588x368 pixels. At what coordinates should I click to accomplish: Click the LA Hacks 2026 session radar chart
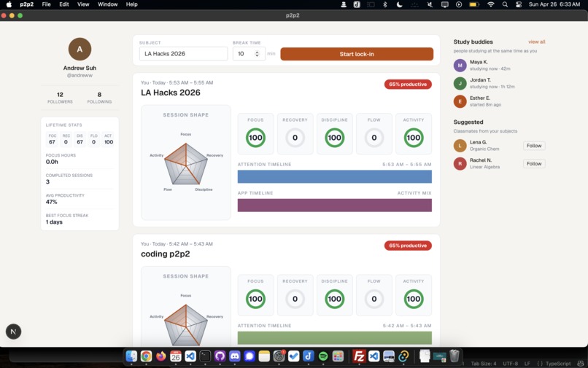pyautogui.click(x=186, y=164)
